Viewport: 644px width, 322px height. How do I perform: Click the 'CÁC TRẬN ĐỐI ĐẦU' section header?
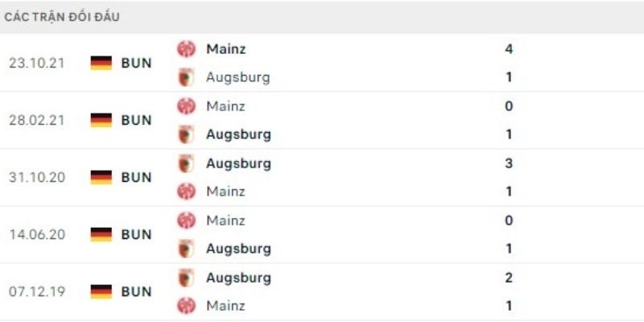click(x=62, y=17)
